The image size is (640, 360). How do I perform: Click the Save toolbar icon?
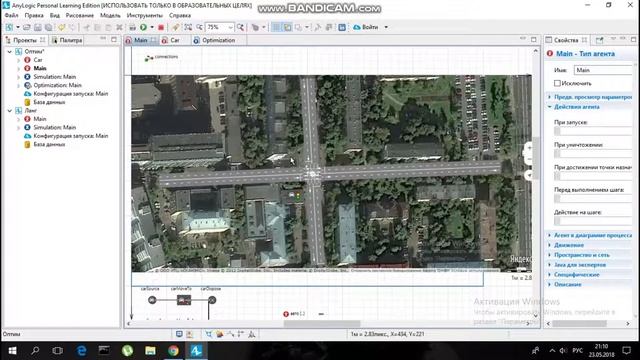point(38,27)
